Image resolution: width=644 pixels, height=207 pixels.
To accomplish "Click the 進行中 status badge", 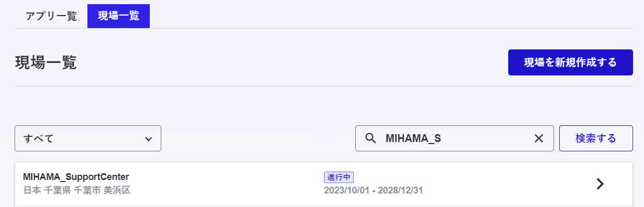I will pos(339,177).
